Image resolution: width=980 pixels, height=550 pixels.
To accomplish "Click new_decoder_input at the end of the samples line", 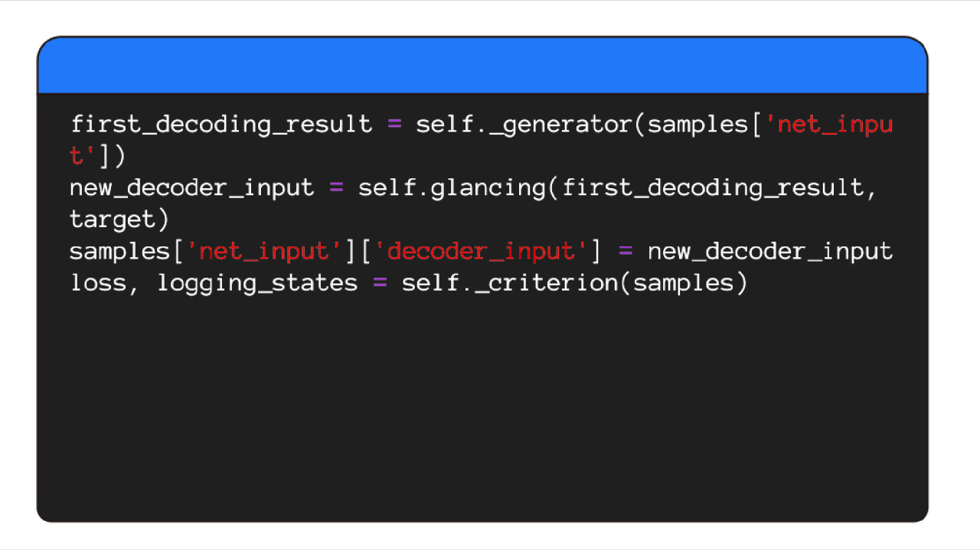I will pyautogui.click(x=769, y=252).
